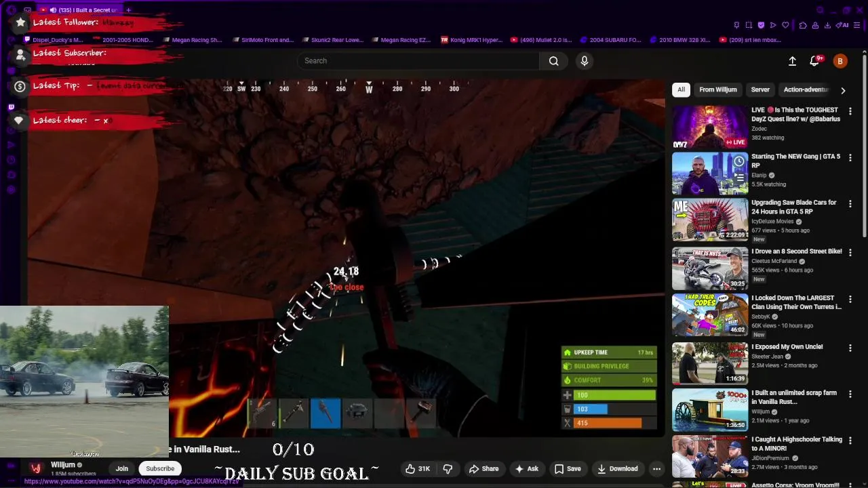Screen dimensions: 868x488
Task: Open the 2010 BMW 328 XI... bookmark
Action: [680, 40]
